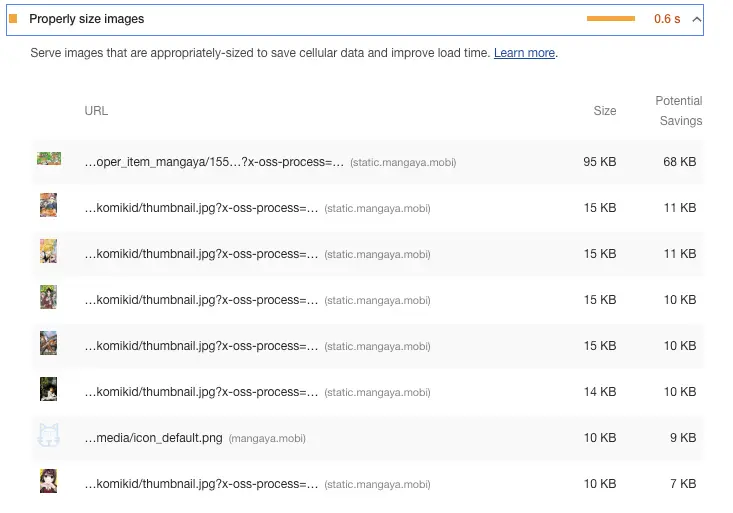Image resolution: width=733 pixels, height=513 pixels.
Task: Open the Learn more link
Action: coord(524,53)
